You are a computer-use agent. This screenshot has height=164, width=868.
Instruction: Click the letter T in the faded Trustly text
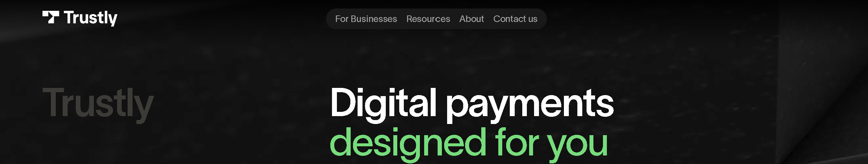pos(54,102)
